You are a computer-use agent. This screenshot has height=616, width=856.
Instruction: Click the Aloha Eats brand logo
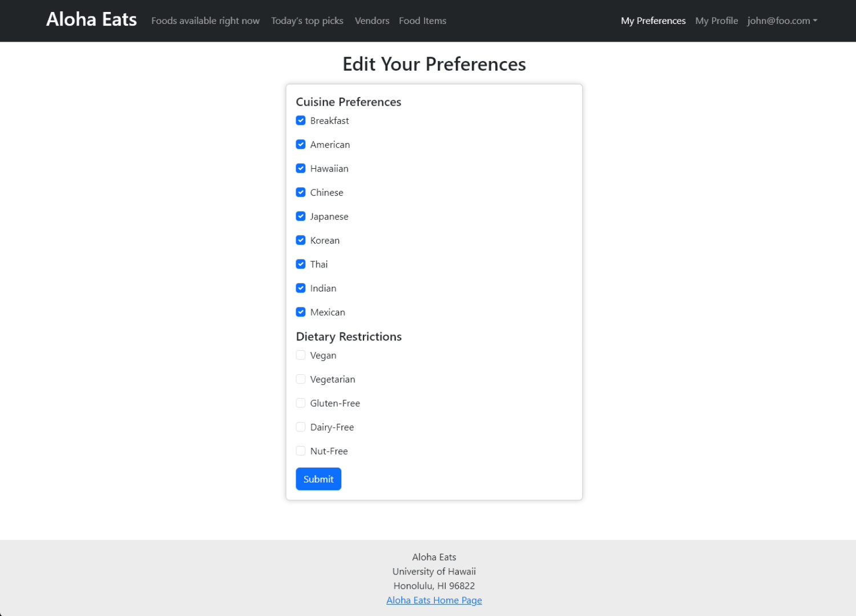(91, 19)
